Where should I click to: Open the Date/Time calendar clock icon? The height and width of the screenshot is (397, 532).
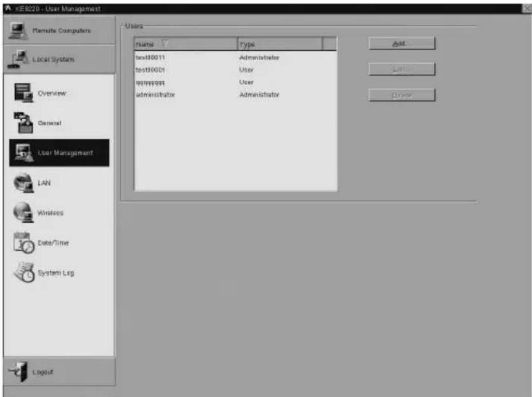tap(24, 243)
